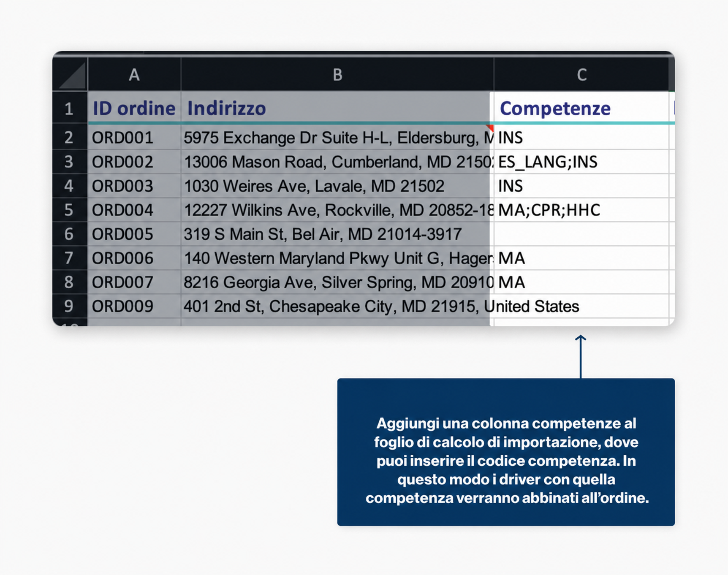Viewport: 728px width, 575px height.
Task: Select cell ORD009
Action: point(134,306)
